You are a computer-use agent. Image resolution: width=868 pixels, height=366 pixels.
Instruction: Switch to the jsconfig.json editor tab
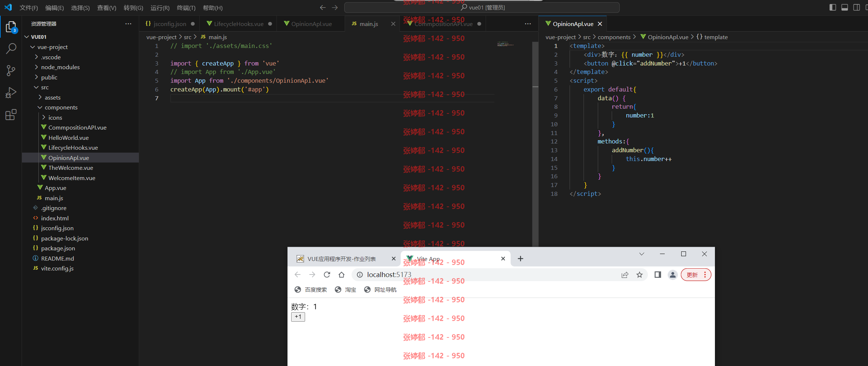click(x=170, y=24)
